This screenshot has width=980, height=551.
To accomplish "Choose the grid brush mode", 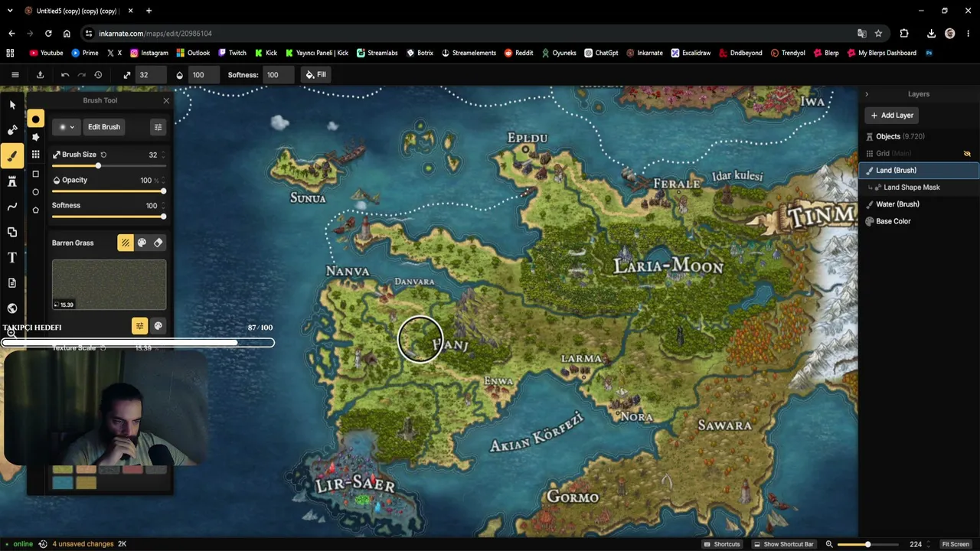I will pos(35,155).
